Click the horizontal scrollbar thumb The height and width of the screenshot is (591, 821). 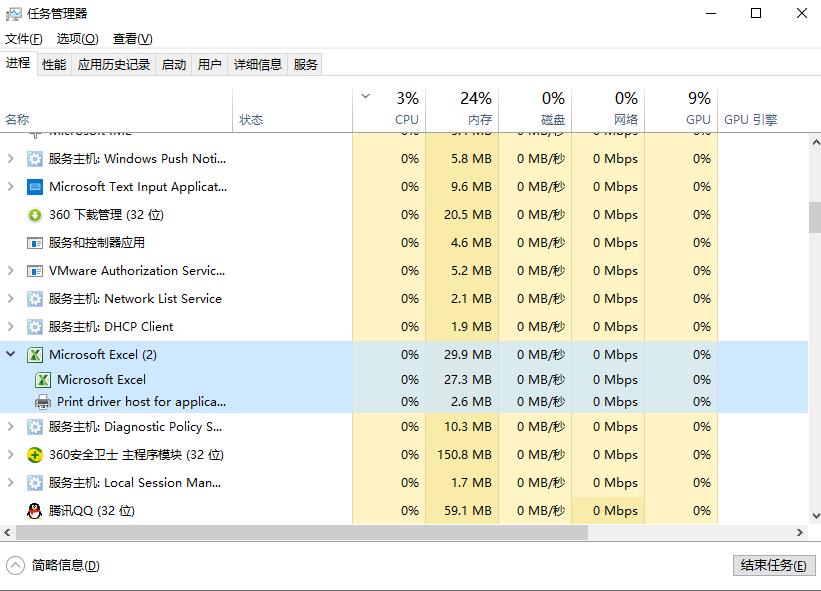(302, 533)
